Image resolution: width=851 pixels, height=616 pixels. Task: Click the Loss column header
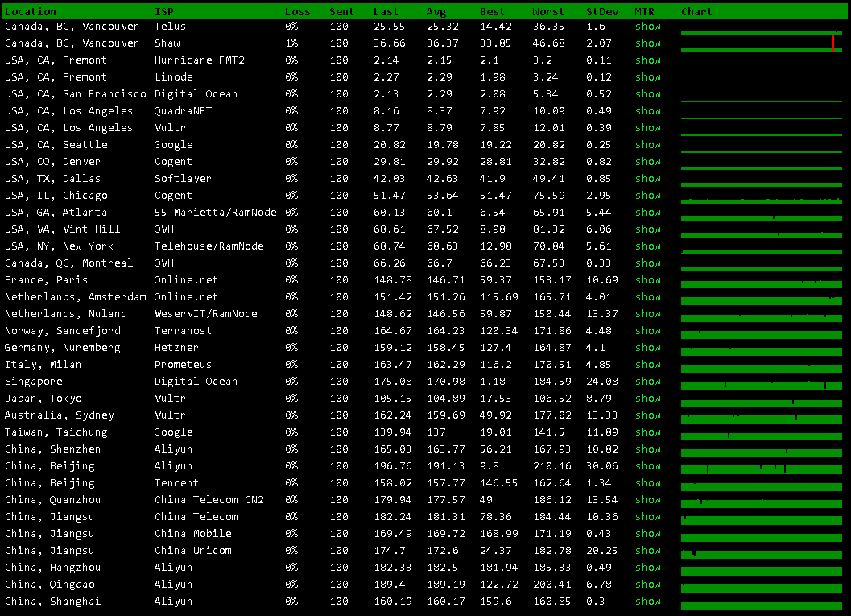[x=297, y=11]
